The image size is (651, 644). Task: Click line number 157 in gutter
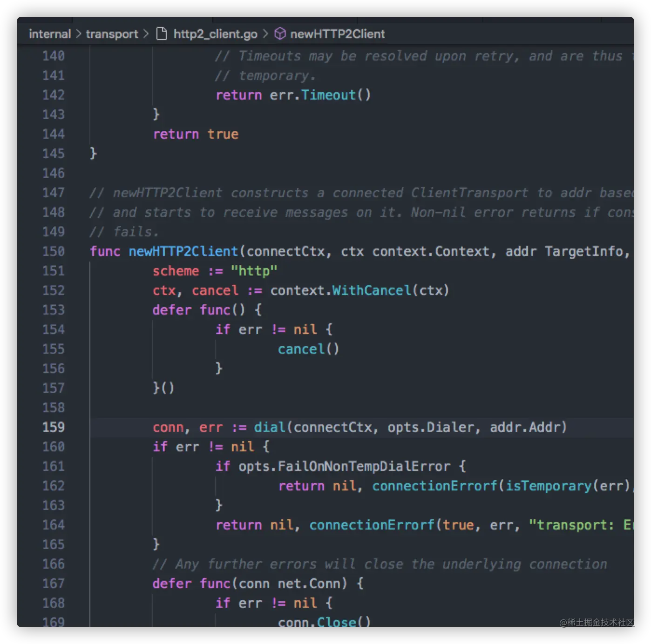(54, 388)
